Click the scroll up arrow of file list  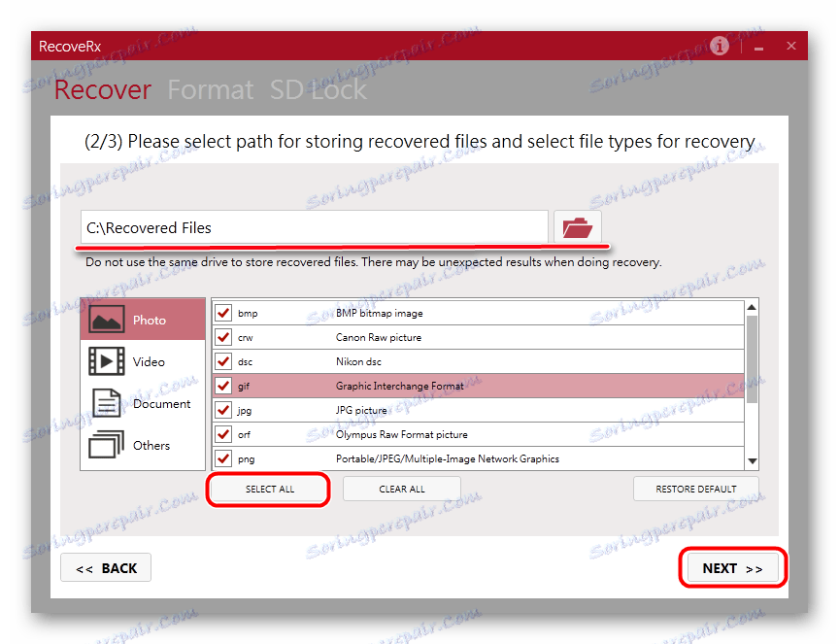pyautogui.click(x=752, y=307)
